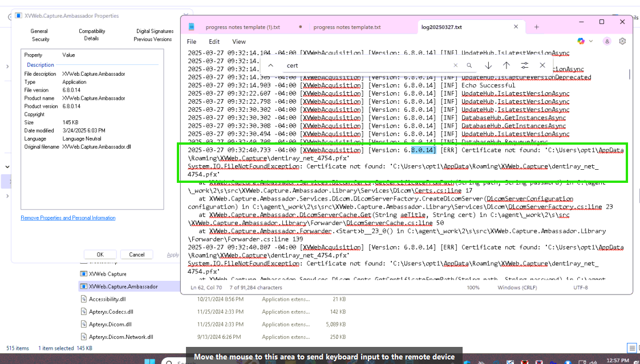Click the search magnifier icon in find bar

tap(469, 65)
